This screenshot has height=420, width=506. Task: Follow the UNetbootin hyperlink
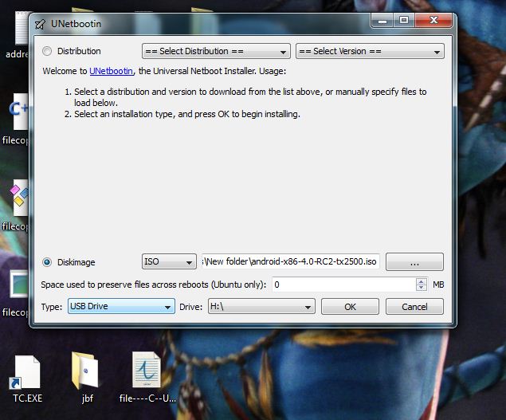tap(111, 71)
